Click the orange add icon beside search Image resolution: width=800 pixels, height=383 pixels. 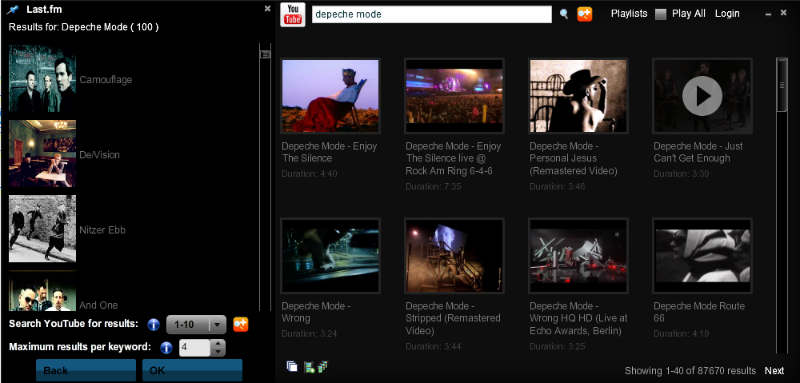coord(585,14)
